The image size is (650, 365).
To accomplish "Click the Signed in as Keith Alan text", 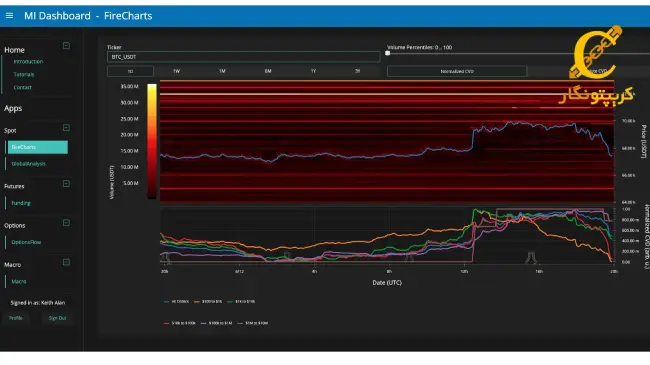I will click(x=38, y=303).
